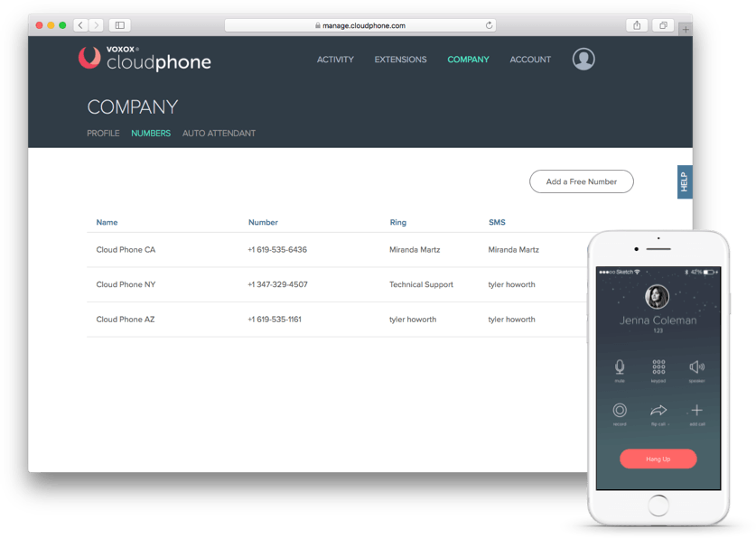Image resolution: width=756 pixels, height=538 pixels.
Task: Tap the flip call arrow icon
Action: [658, 411]
